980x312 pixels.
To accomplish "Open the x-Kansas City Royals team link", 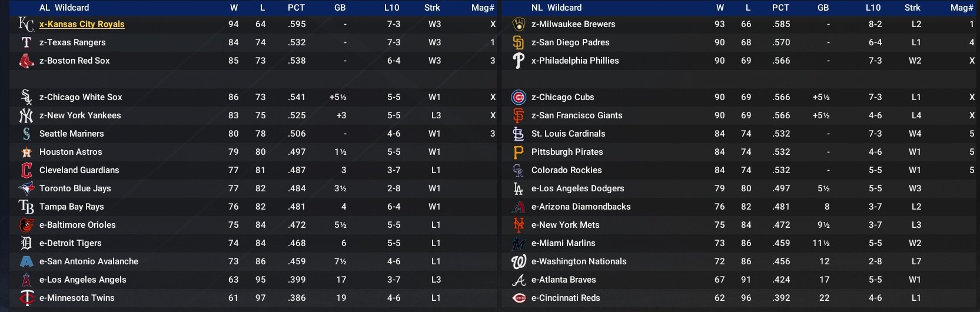I will [x=82, y=24].
